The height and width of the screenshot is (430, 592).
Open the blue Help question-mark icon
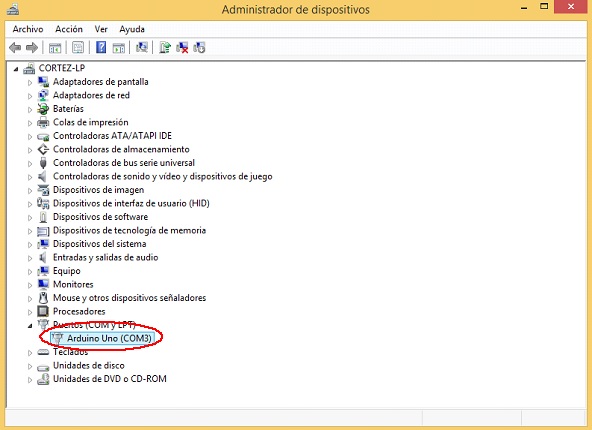[101, 48]
